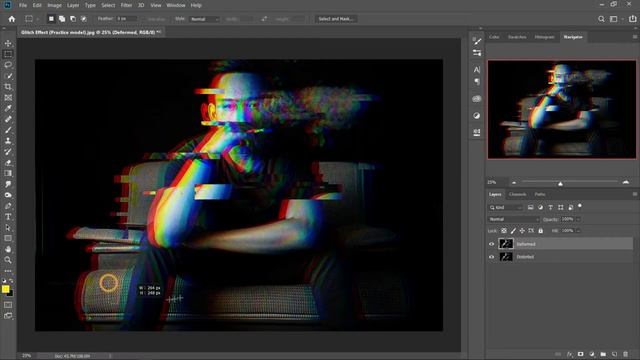Viewport: 640px width, 360px height.
Task: Select the Quick Selection tool
Action: (x=8, y=76)
